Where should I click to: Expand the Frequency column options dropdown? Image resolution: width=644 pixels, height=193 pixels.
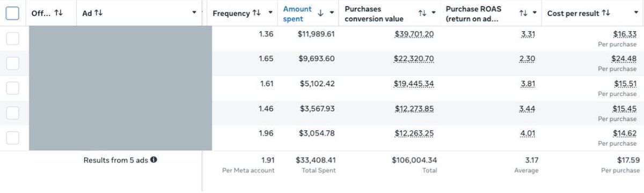270,13
